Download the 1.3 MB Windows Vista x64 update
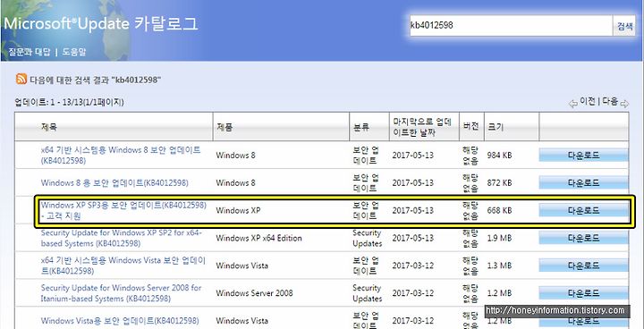 (x=583, y=266)
